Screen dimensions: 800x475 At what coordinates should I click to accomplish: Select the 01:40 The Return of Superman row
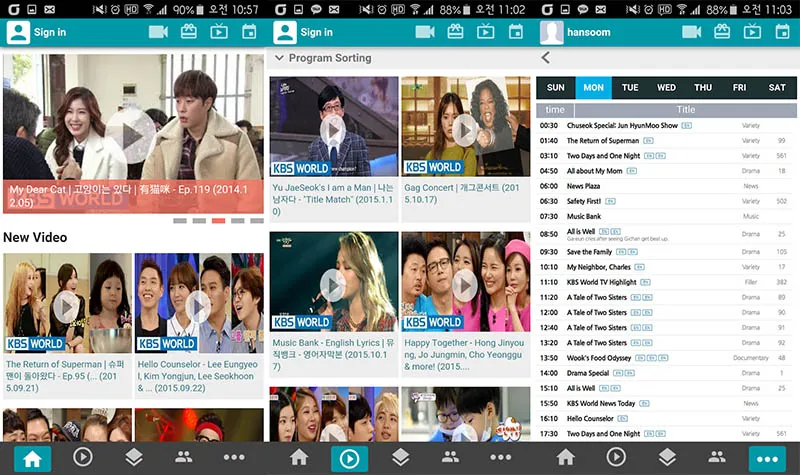(666, 140)
